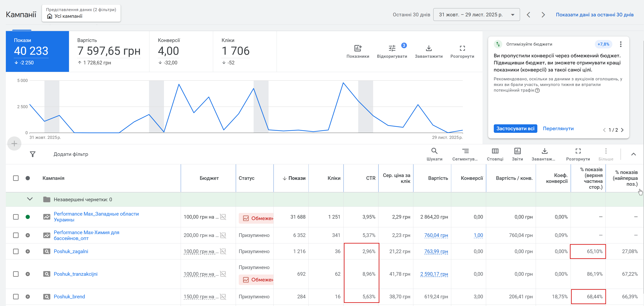Open the Стовпці columns icon

[x=495, y=151]
